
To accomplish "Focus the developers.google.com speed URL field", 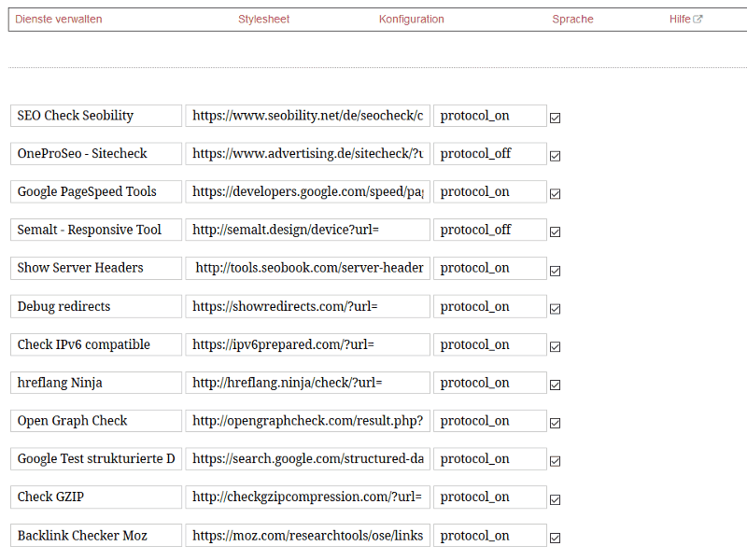I will pos(308,192).
